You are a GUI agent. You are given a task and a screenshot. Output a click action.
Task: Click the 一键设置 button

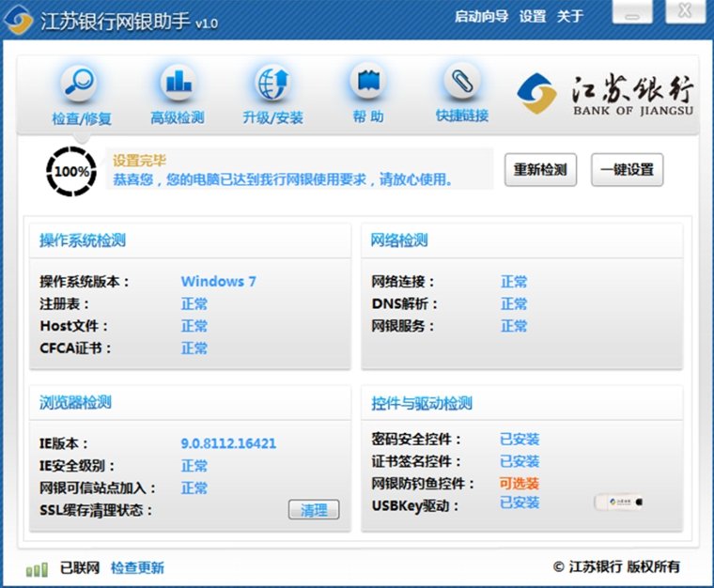(627, 170)
